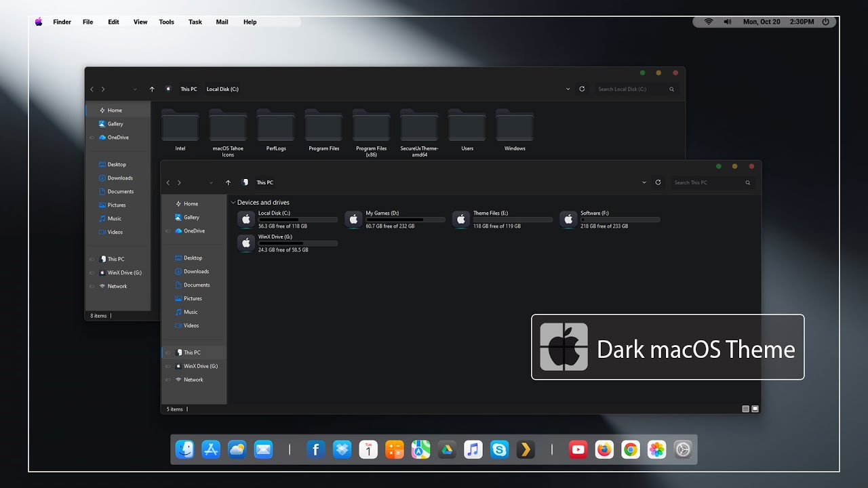Expand OneDrive in Local Disk window sidebar

coord(92,138)
